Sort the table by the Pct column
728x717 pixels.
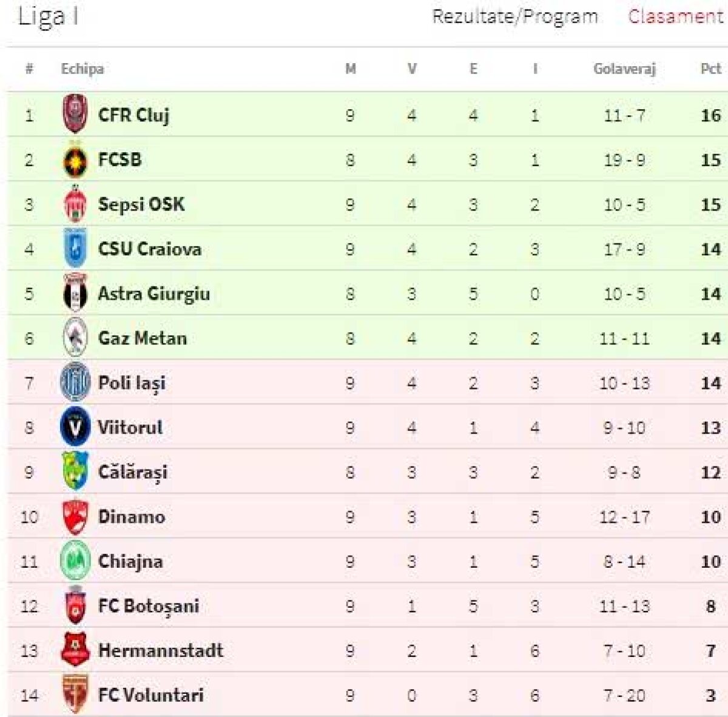(710, 69)
